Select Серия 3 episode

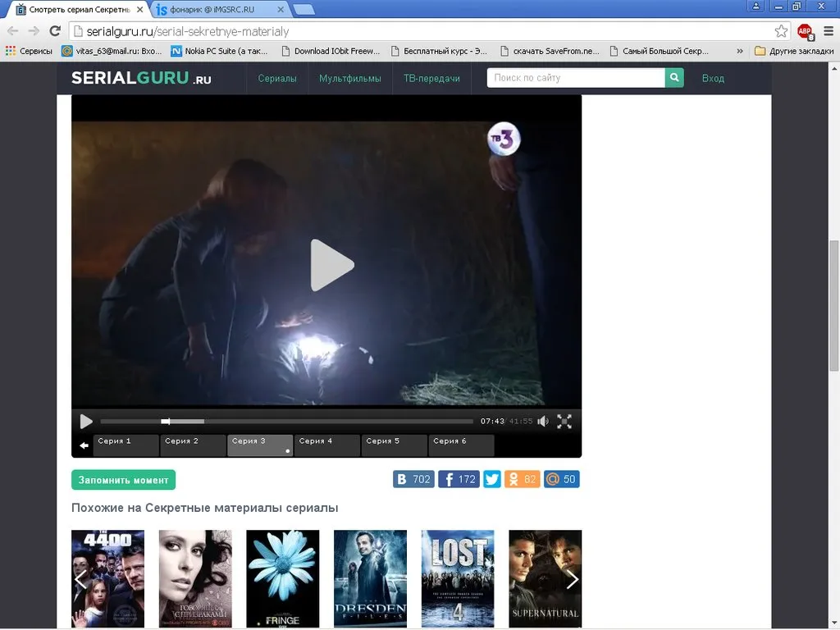click(x=260, y=445)
